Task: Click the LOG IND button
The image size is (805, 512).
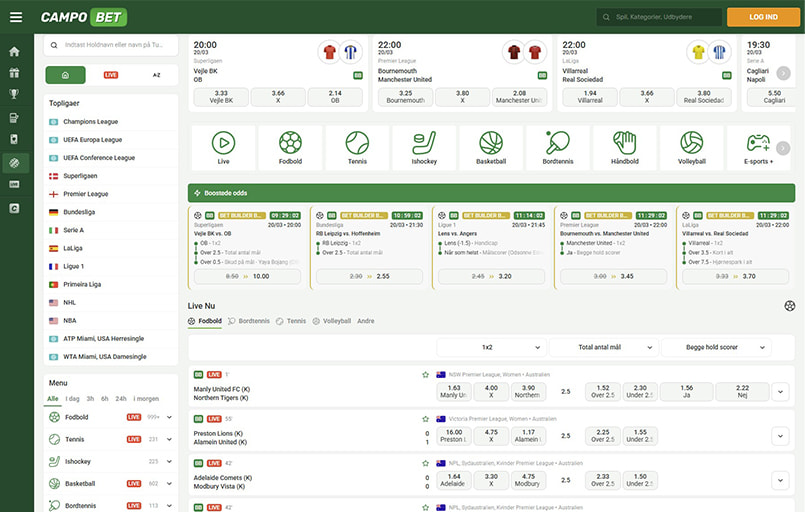Action: click(x=763, y=17)
